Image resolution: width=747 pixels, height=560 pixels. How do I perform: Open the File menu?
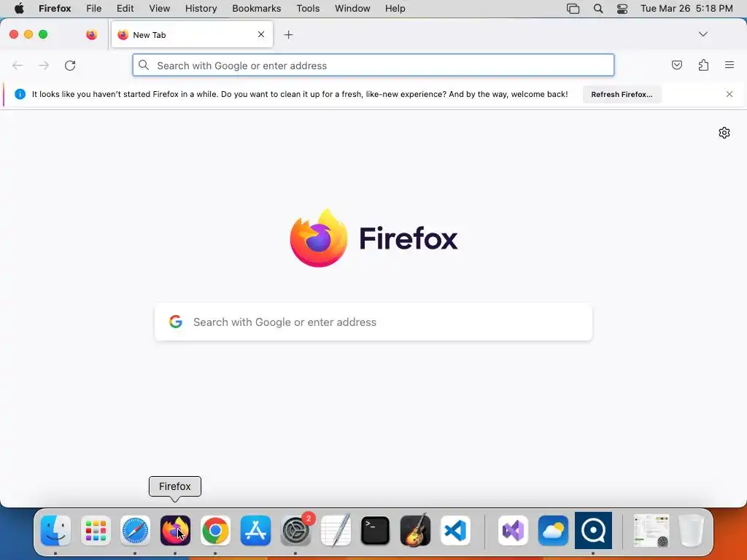94,9
